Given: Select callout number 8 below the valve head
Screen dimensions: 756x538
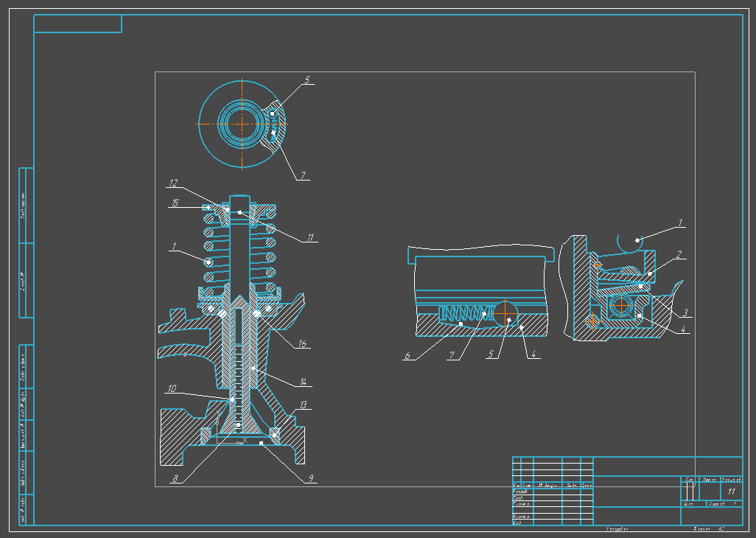Looking at the screenshot, I should (x=174, y=478).
